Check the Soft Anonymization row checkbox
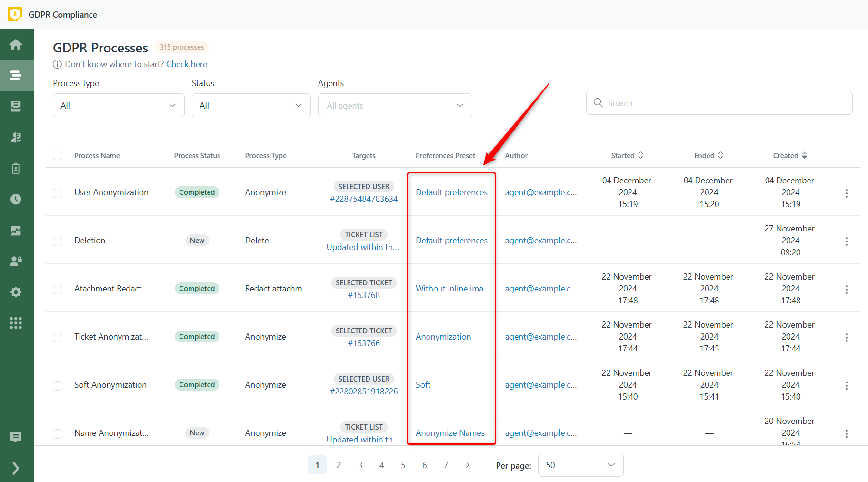Viewport: 868px width, 482px height. click(x=58, y=385)
